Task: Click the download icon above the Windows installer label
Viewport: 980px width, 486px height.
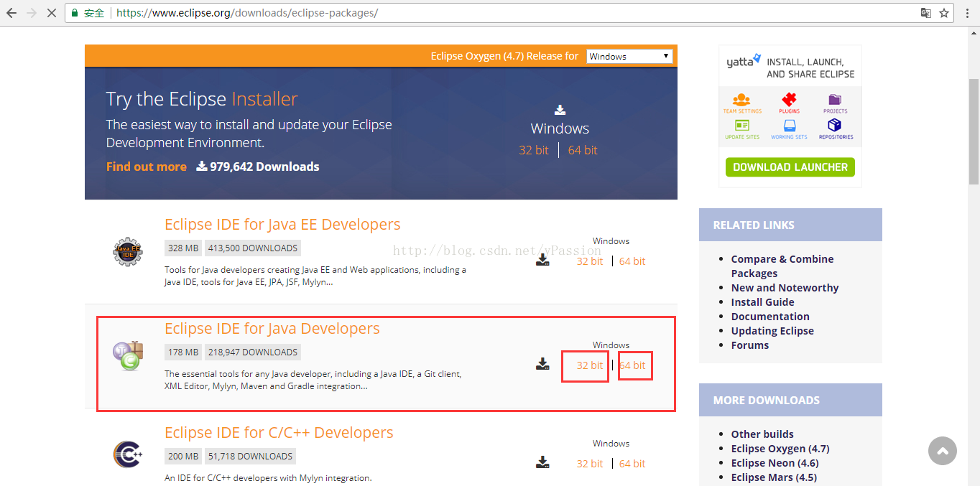Action: (x=560, y=110)
